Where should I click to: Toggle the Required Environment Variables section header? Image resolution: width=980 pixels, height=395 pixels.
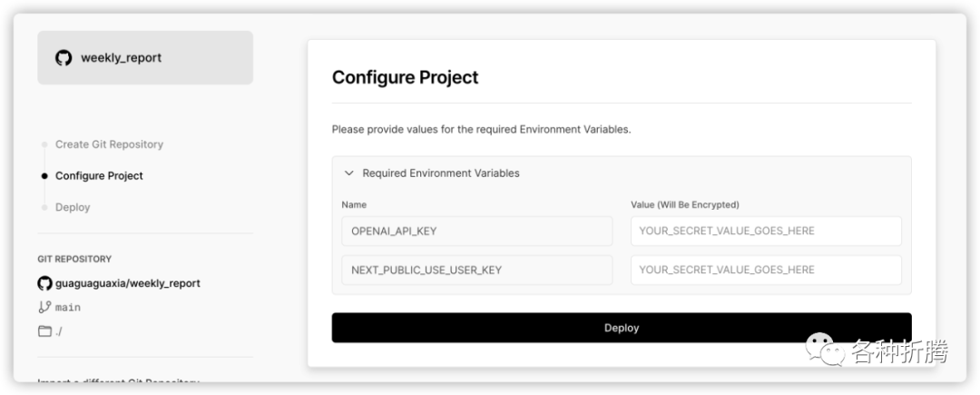pos(441,173)
